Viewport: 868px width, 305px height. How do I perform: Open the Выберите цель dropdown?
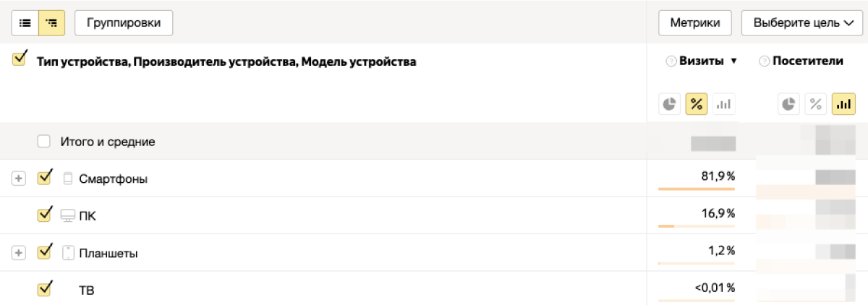coord(803,22)
